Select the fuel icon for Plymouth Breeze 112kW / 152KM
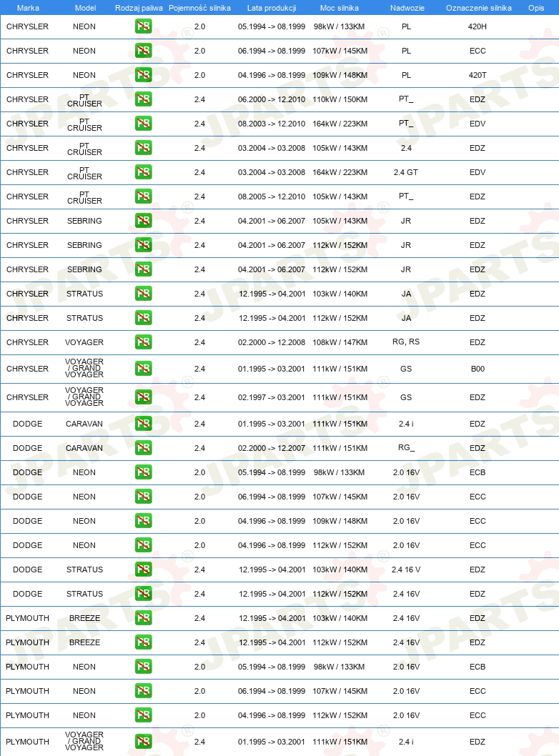The height and width of the screenshot is (756, 559). click(143, 642)
